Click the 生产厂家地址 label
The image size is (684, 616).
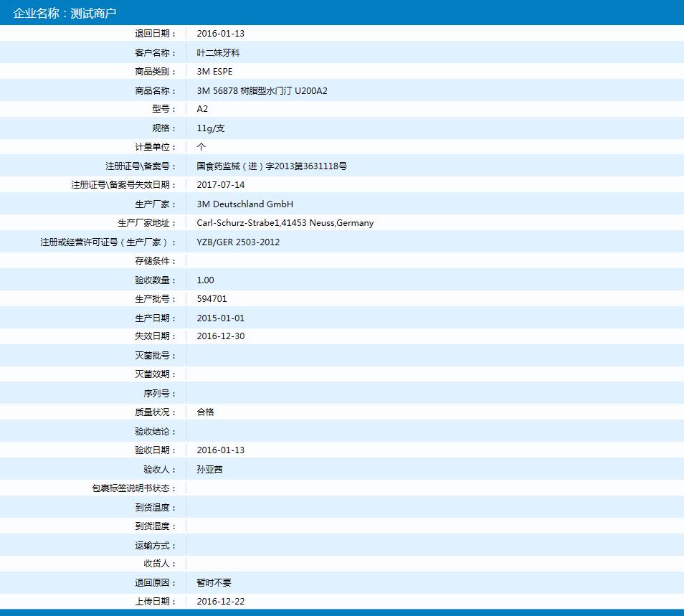pos(146,223)
